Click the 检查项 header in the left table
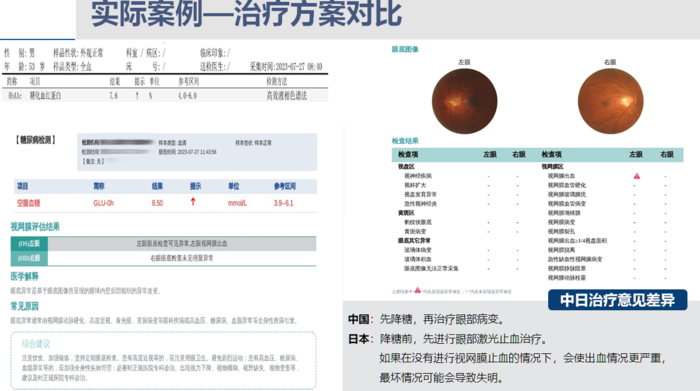Image resolution: width=700 pixels, height=391 pixels. [x=408, y=154]
